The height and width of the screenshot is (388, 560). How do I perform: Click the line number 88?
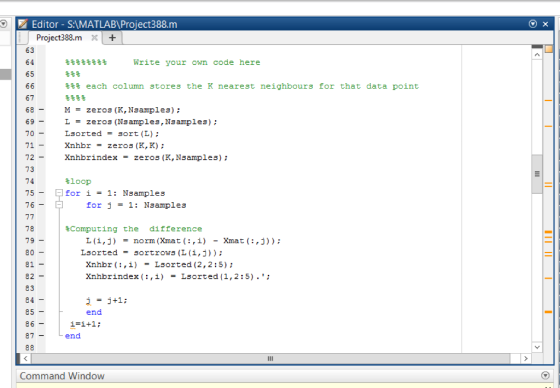click(30, 348)
